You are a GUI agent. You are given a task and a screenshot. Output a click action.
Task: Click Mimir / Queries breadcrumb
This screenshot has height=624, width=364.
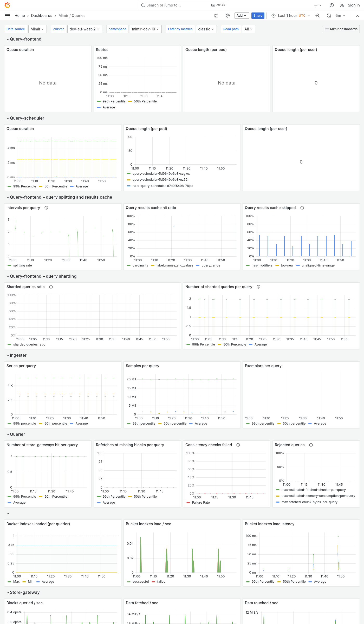coord(72,16)
